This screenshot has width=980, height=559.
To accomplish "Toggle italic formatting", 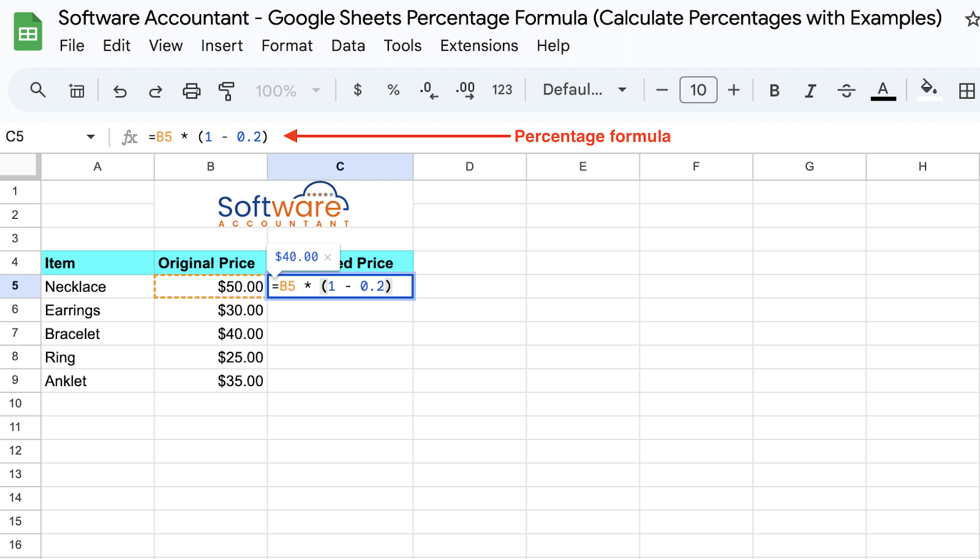I will pyautogui.click(x=810, y=91).
